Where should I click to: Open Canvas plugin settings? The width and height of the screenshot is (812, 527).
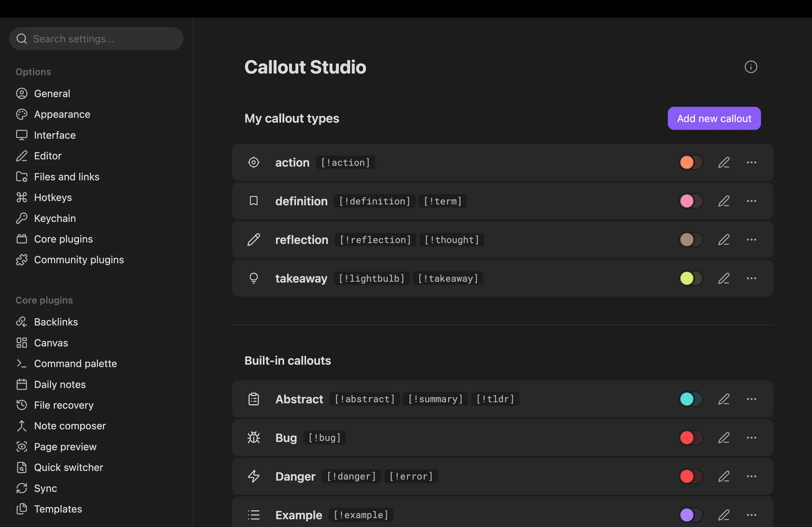(51, 343)
